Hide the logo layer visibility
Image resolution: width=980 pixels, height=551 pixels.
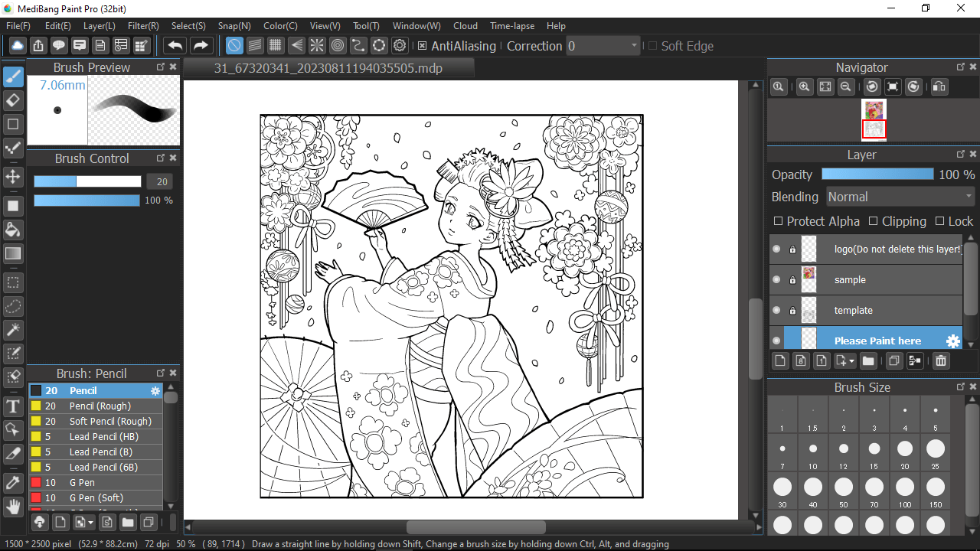(776, 249)
